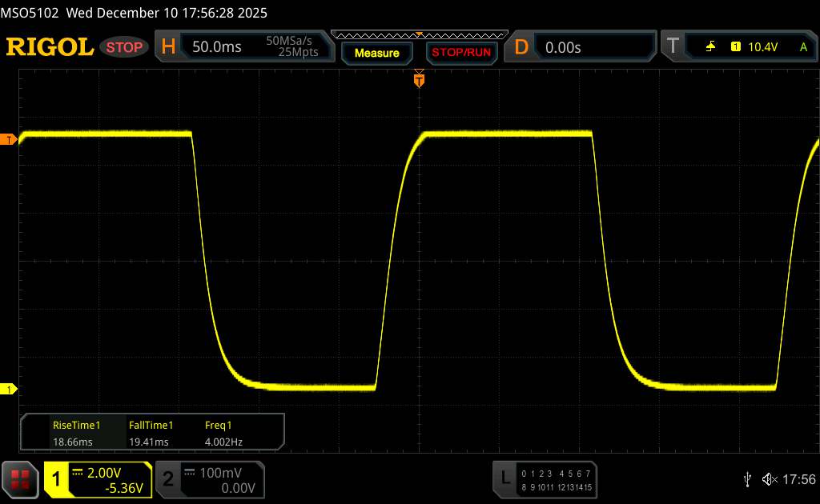Enable channel 2 with its badge
Viewport: 820px width, 504px height.
(x=168, y=479)
